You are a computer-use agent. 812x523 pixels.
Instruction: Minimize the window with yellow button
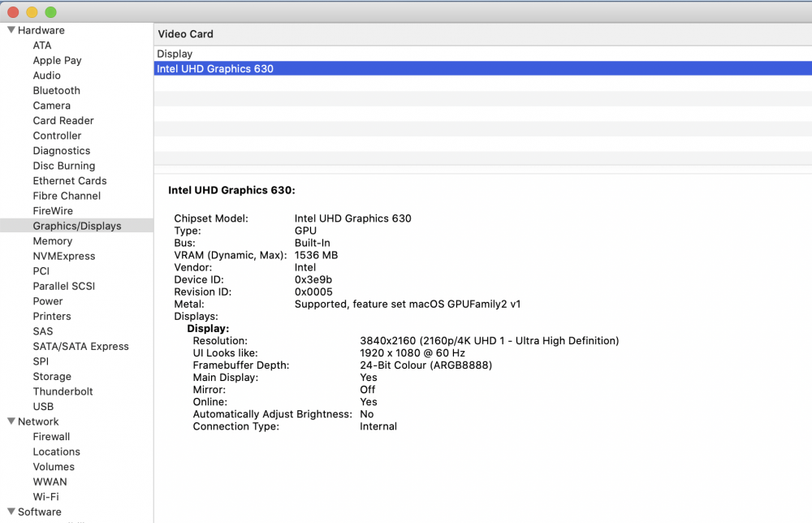32,12
